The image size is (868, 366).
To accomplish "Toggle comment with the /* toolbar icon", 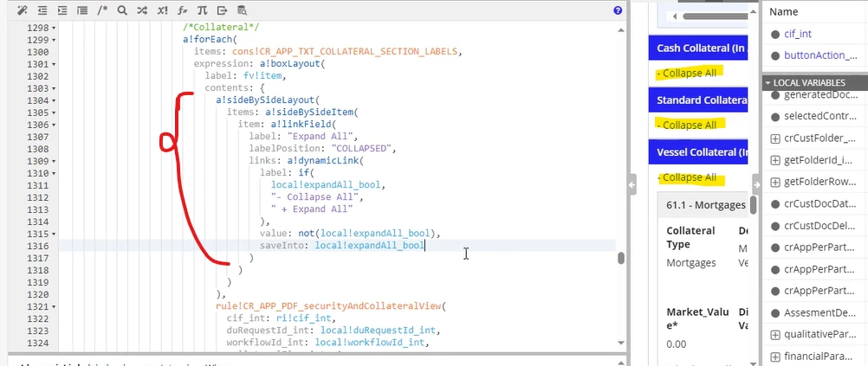I will point(102,10).
